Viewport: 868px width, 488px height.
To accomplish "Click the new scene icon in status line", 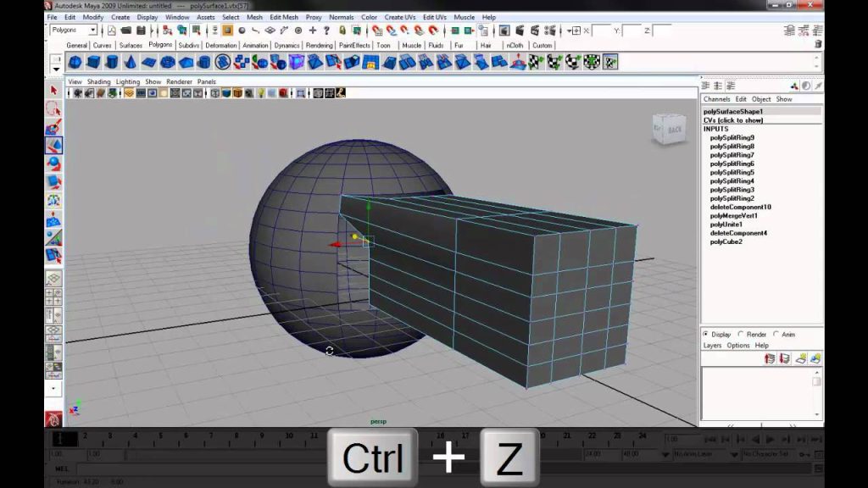I will pos(112,31).
